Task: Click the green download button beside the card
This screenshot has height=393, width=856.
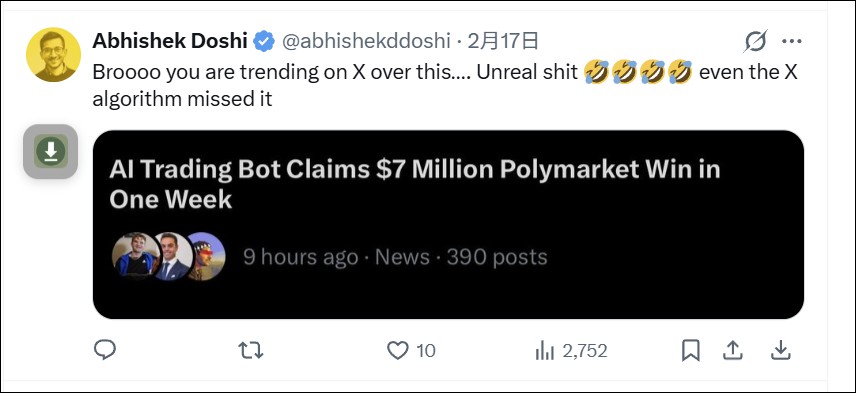Action: 51,151
